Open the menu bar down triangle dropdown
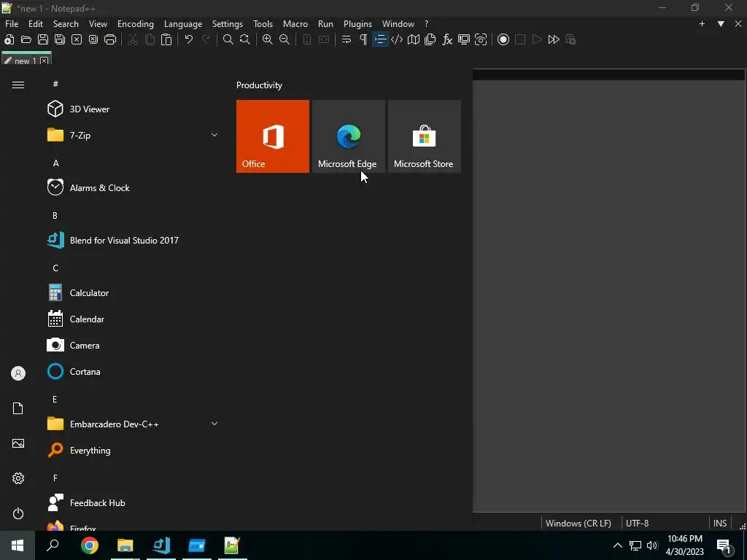Screen dimensions: 747x560 (721, 24)
